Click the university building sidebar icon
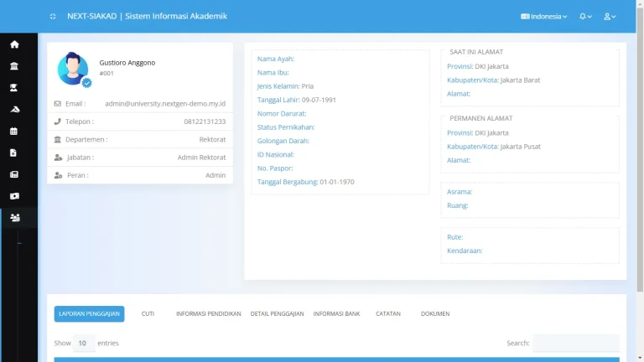Screen dimensions: 644x362 pos(14,66)
